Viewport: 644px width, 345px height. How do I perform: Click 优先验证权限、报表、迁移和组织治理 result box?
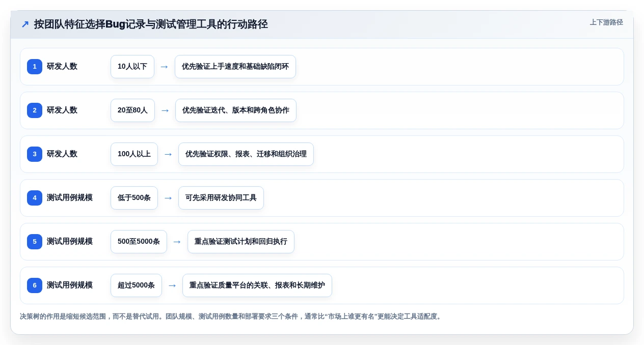click(246, 154)
